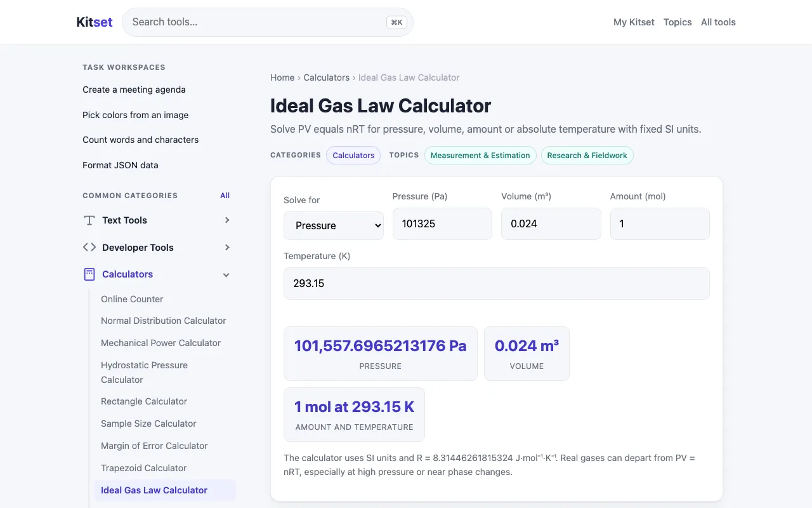
Task: Open the Solve for dropdown
Action: [334, 225]
